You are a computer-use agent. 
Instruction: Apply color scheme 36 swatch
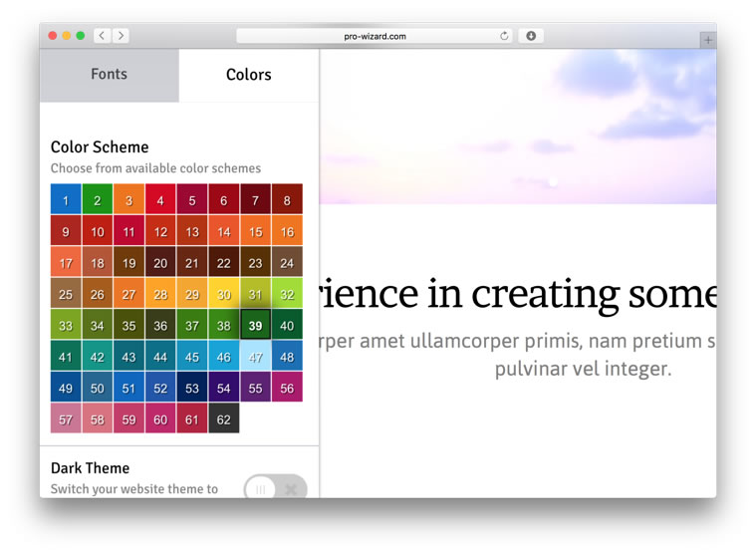[160, 325]
